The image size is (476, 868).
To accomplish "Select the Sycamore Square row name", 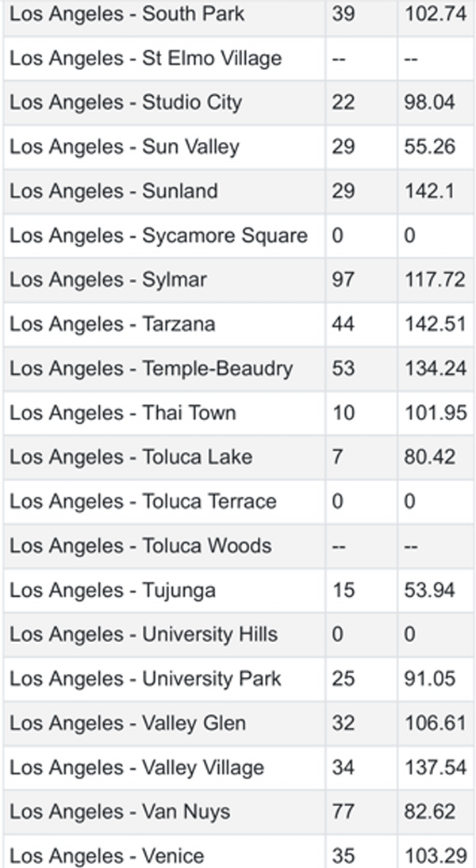I will [159, 236].
